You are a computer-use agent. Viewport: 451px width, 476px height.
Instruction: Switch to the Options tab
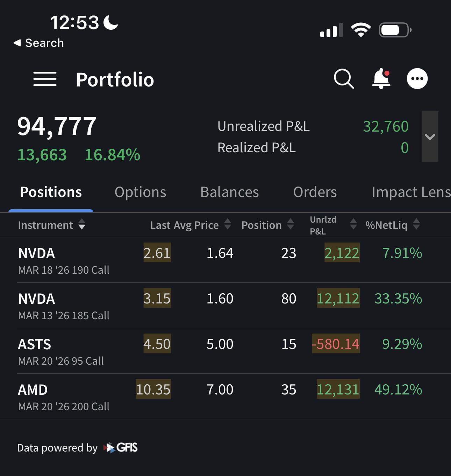[140, 192]
